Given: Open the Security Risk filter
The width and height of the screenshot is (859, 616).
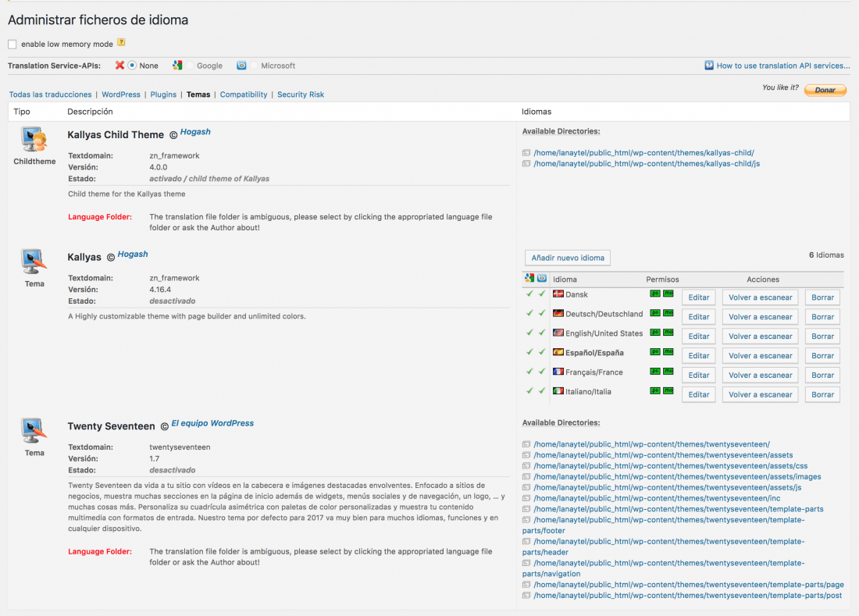Looking at the screenshot, I should [x=301, y=94].
